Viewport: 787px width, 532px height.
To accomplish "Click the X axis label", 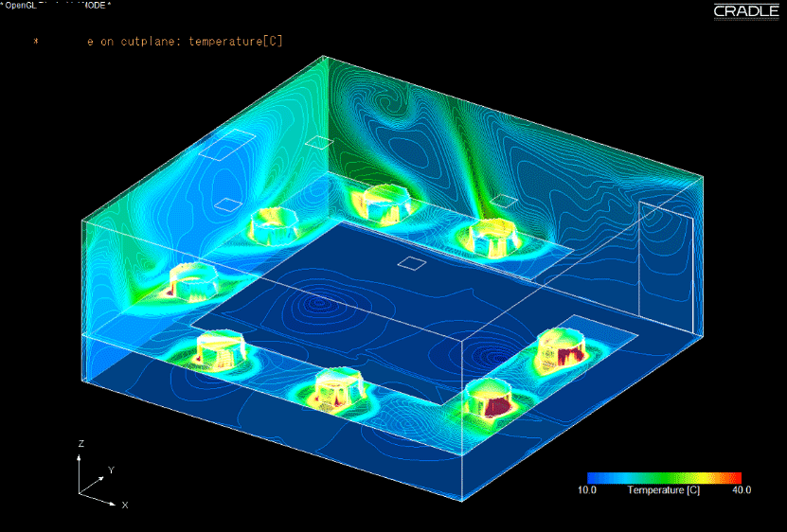I will click(125, 505).
